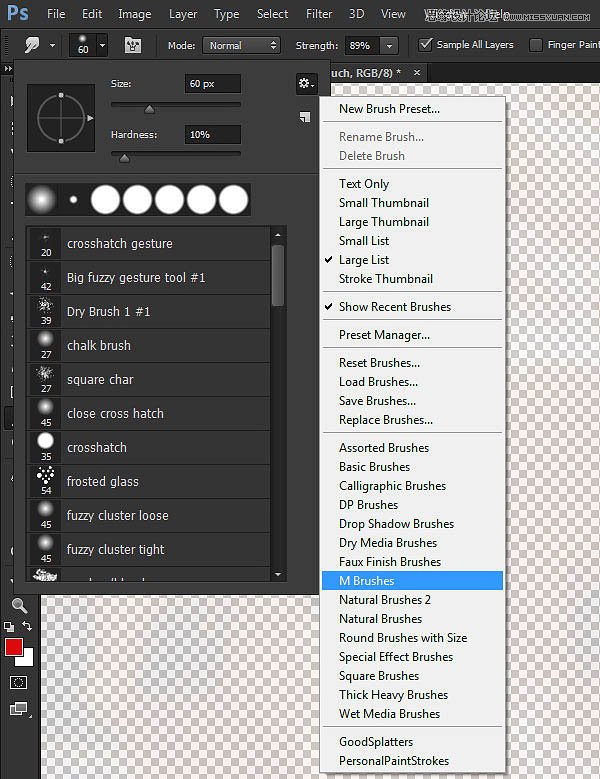
Task: Open the tool preset picker arrow
Action: coord(52,46)
